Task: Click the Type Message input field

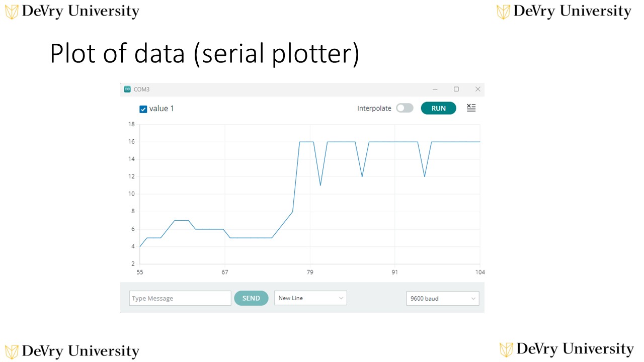Action: point(180,298)
